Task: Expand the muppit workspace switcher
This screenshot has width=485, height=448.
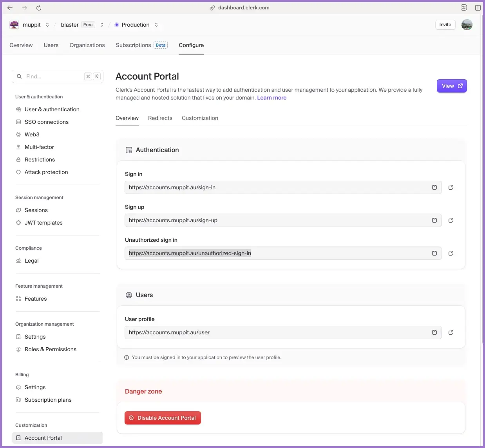Action: (47, 25)
